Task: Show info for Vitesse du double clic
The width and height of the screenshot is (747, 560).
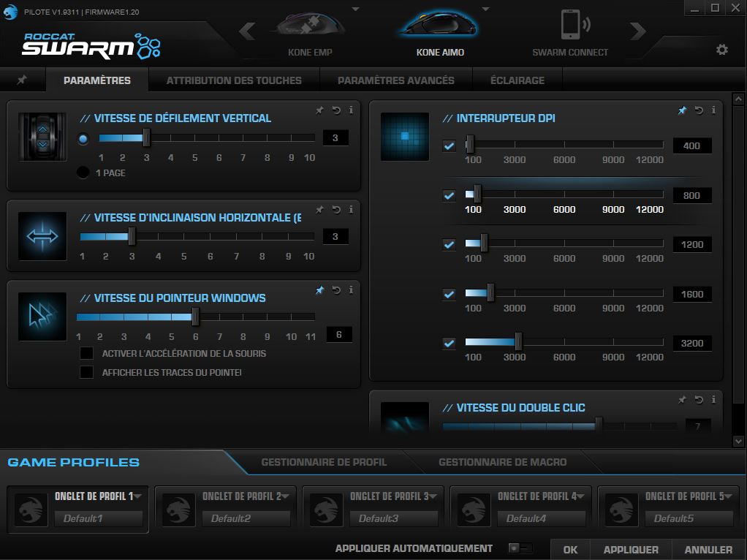Action: [x=713, y=399]
